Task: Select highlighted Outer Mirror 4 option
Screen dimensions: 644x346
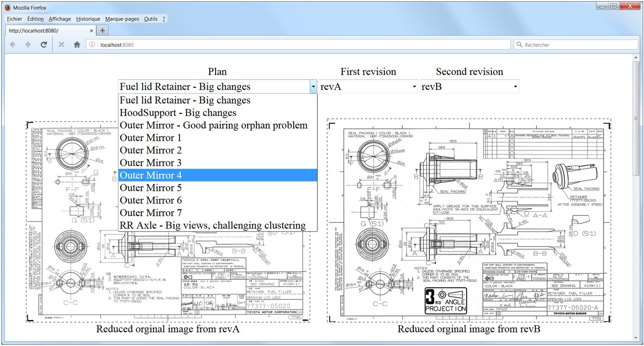Action: (x=218, y=175)
